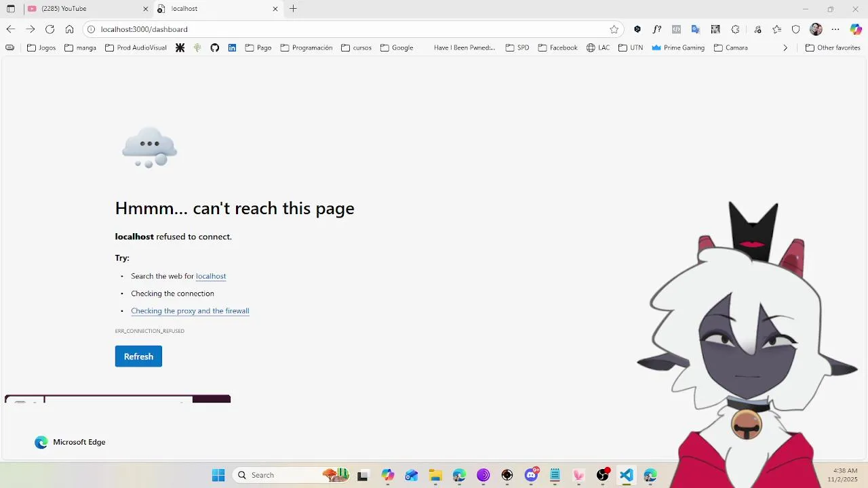
Task: Open the Windows Start menu
Action: click(218, 475)
